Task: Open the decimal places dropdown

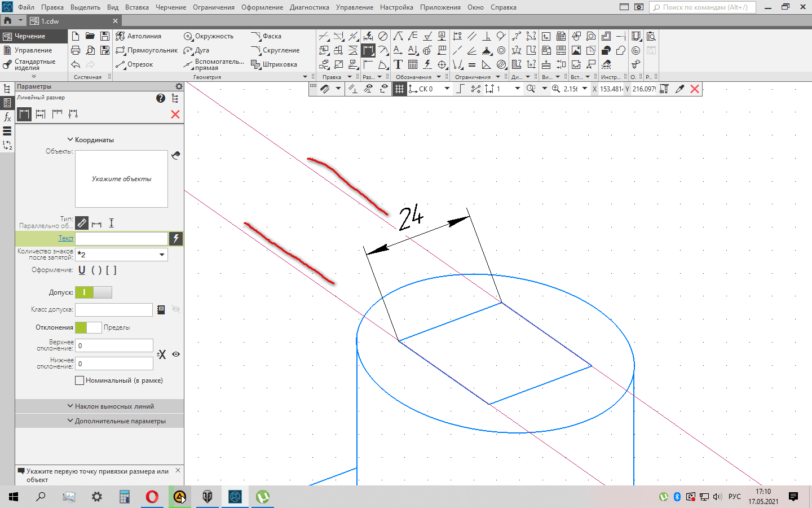Action: tap(162, 255)
